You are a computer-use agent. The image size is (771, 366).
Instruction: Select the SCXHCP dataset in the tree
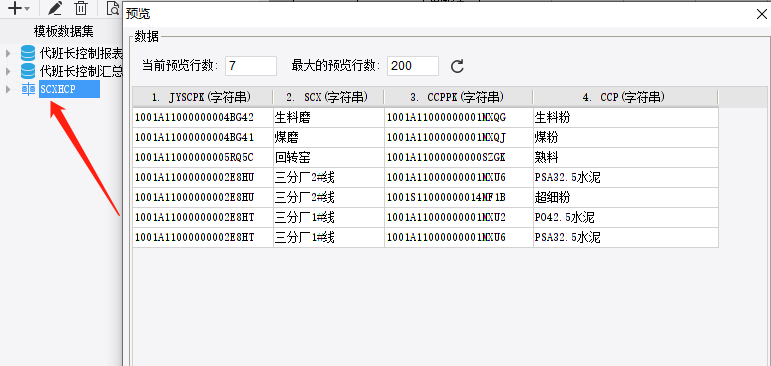pos(69,89)
